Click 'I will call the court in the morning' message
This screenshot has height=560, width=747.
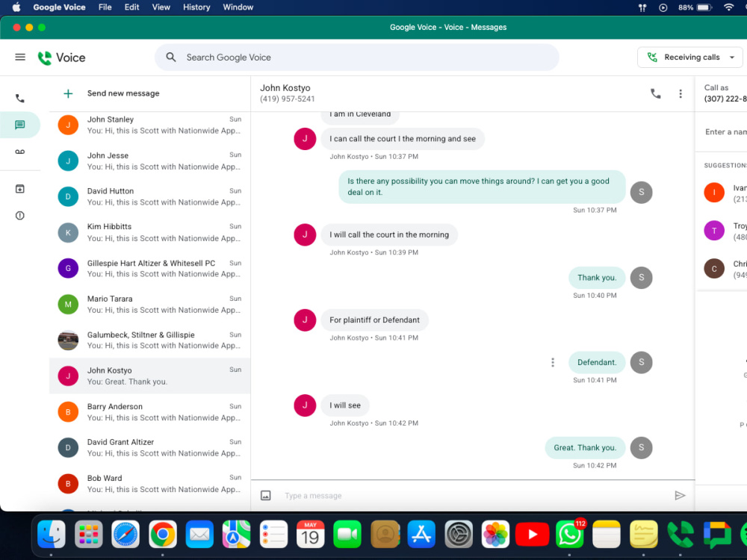click(389, 234)
